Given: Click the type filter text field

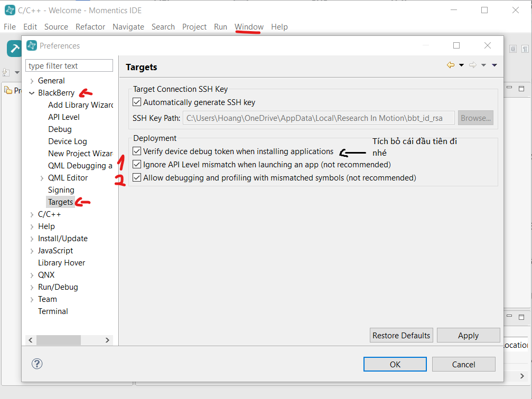Looking at the screenshot, I should (x=69, y=65).
